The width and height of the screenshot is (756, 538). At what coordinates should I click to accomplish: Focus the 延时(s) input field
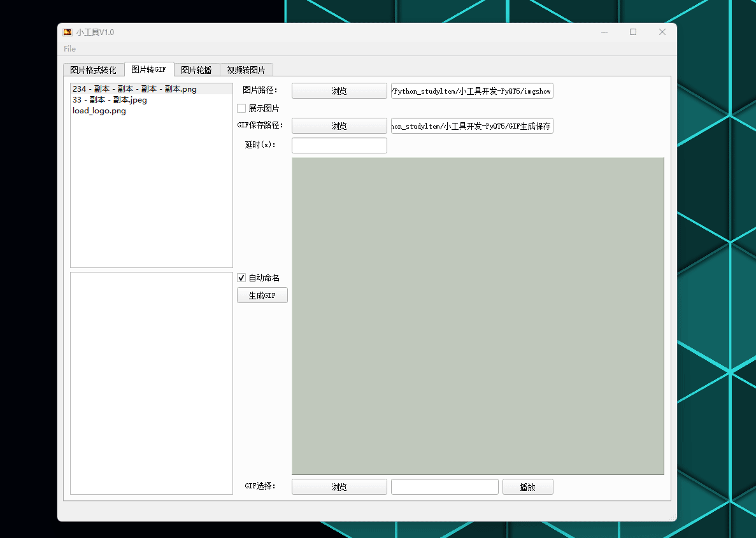point(339,146)
